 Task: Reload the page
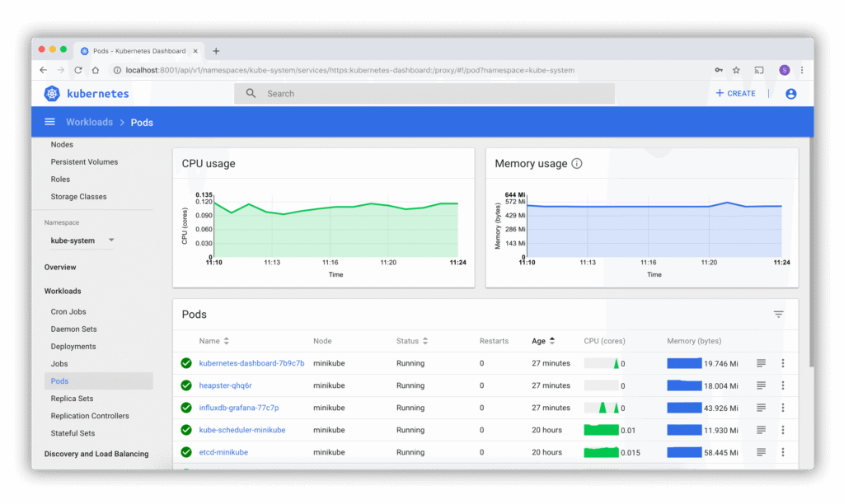tap(78, 70)
